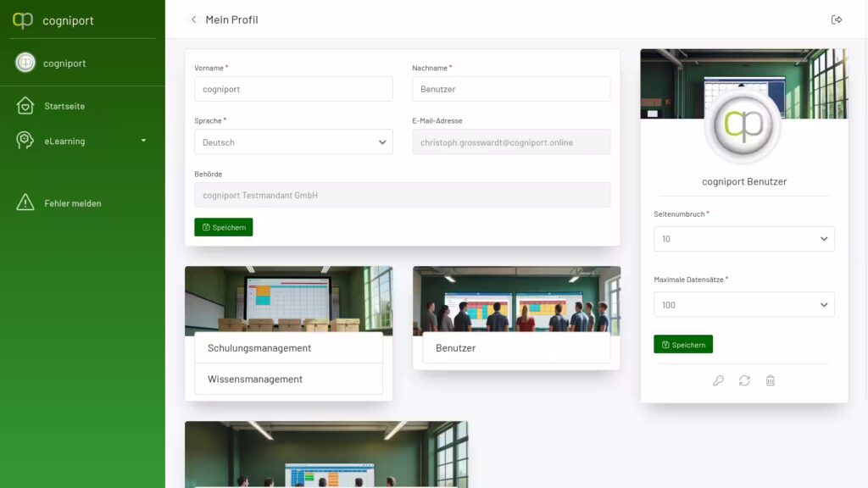
Task: Click the Fehler melden warning triangle icon
Action: 25,202
